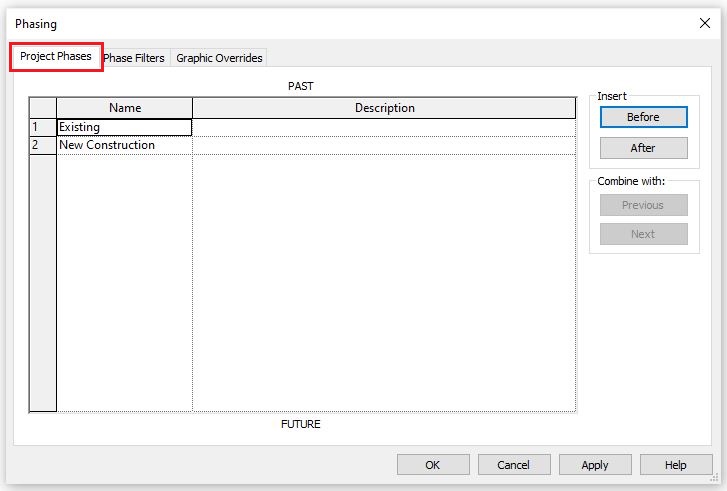Viewport: 727px width, 491px height.
Task: Switch to the Project Phases tab
Action: pyautogui.click(x=56, y=57)
